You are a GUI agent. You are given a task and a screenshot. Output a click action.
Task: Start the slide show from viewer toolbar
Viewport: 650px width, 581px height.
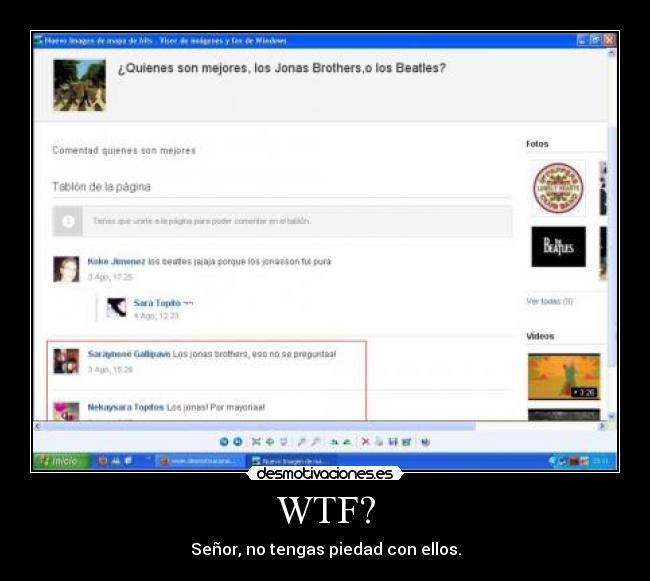point(284,442)
